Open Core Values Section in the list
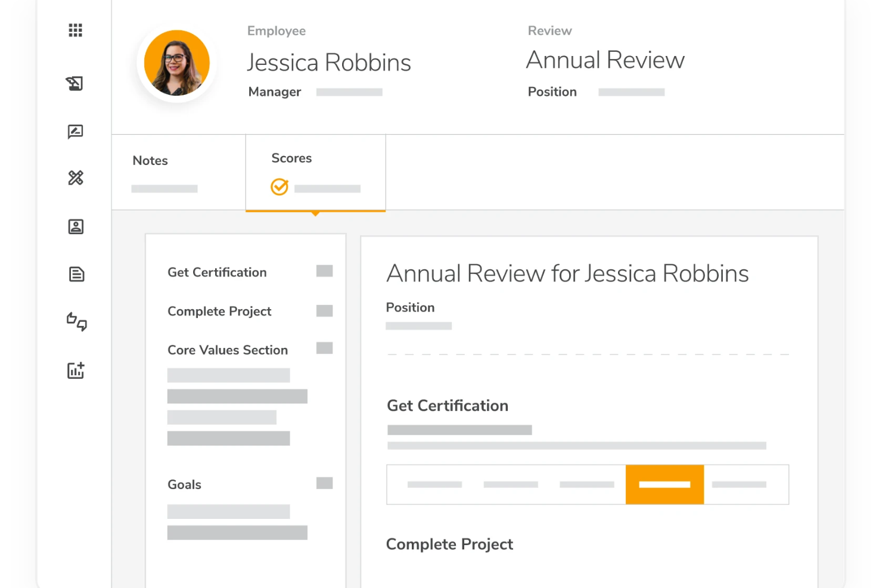The height and width of the screenshot is (588, 882). 228,350
